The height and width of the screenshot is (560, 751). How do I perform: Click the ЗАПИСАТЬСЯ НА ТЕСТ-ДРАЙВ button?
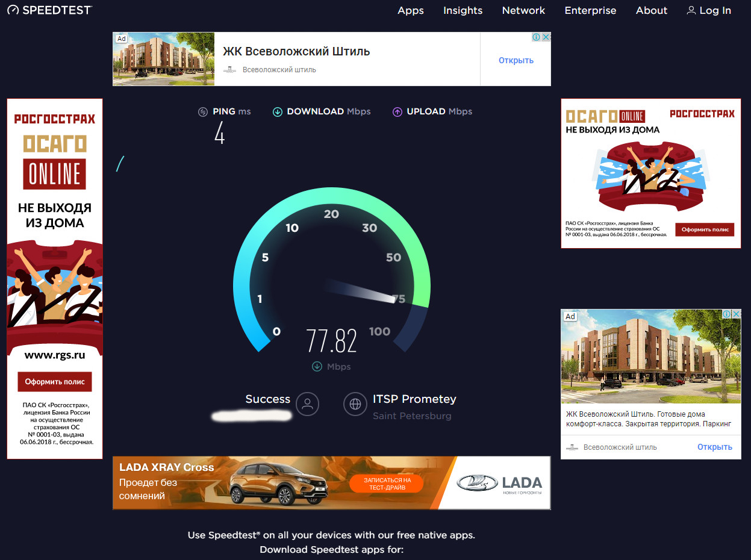click(387, 484)
